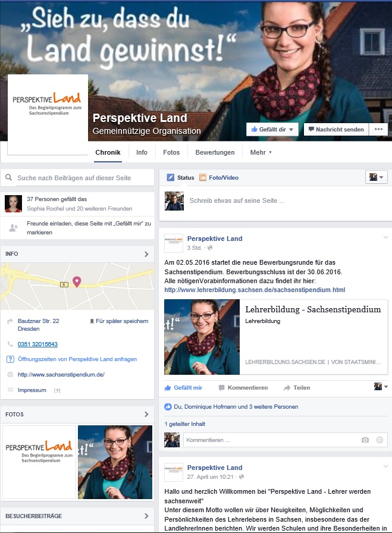Click the 1 geteilter Inhalt link
This screenshot has width=392, height=533.
click(184, 424)
